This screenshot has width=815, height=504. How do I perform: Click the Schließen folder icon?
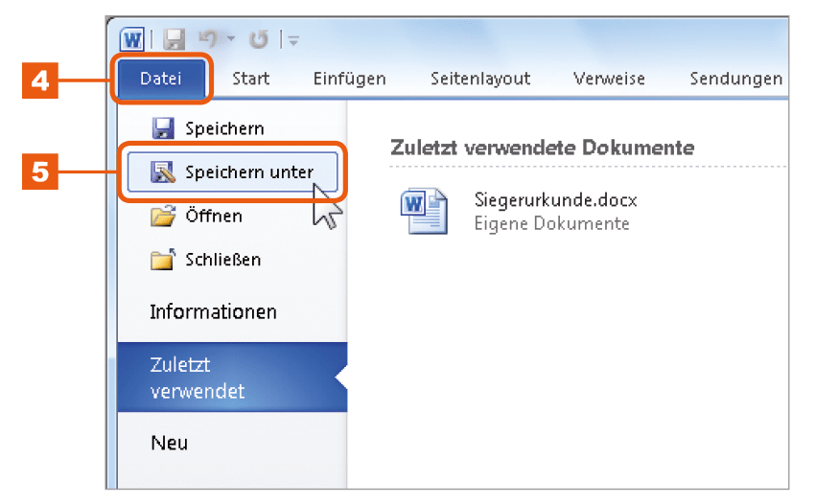[163, 260]
